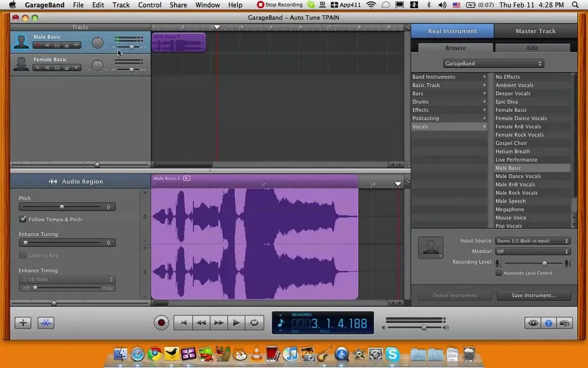Expand the Podcasting category
This screenshot has width=588, height=368.
pyautogui.click(x=449, y=118)
